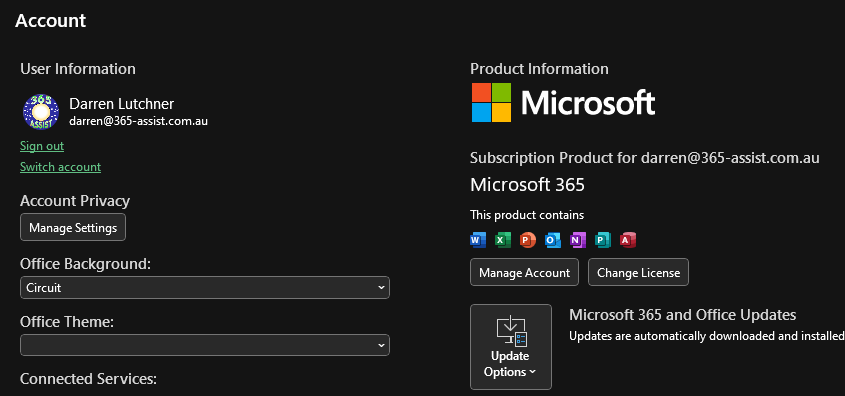The image size is (845, 396).
Task: Click the Switch account link
Action: coord(60,167)
